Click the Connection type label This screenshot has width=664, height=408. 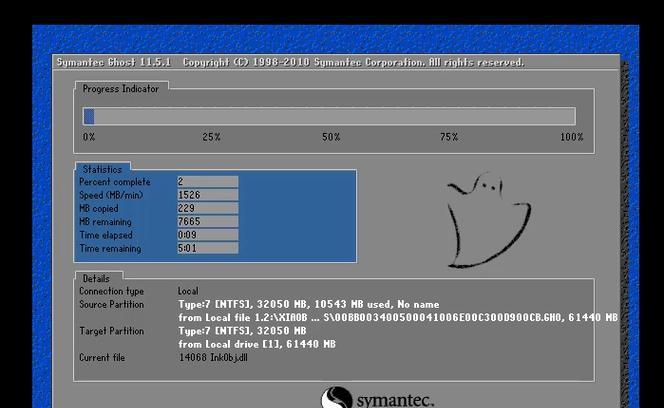111,291
